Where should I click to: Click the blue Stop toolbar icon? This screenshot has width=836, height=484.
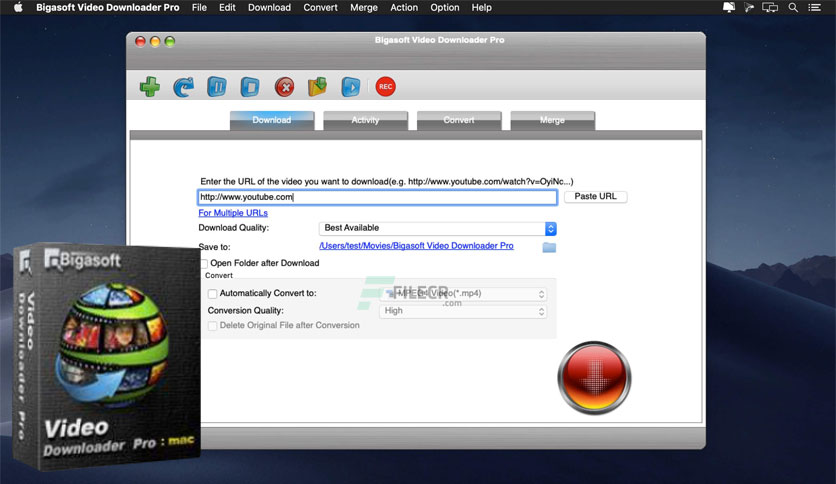[250, 87]
